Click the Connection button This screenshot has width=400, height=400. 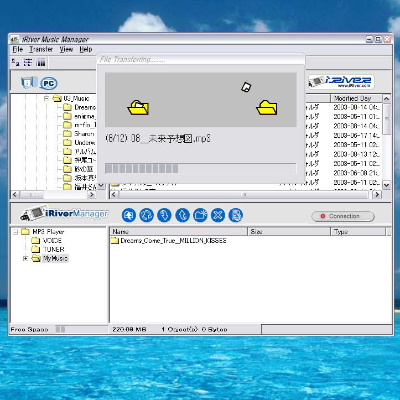tap(343, 216)
